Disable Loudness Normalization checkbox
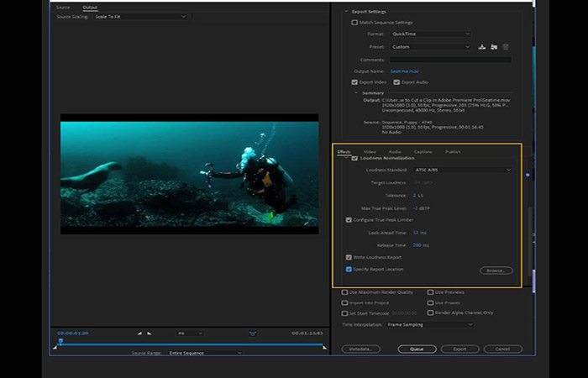Viewport: 588px width, 378px height. (354, 158)
